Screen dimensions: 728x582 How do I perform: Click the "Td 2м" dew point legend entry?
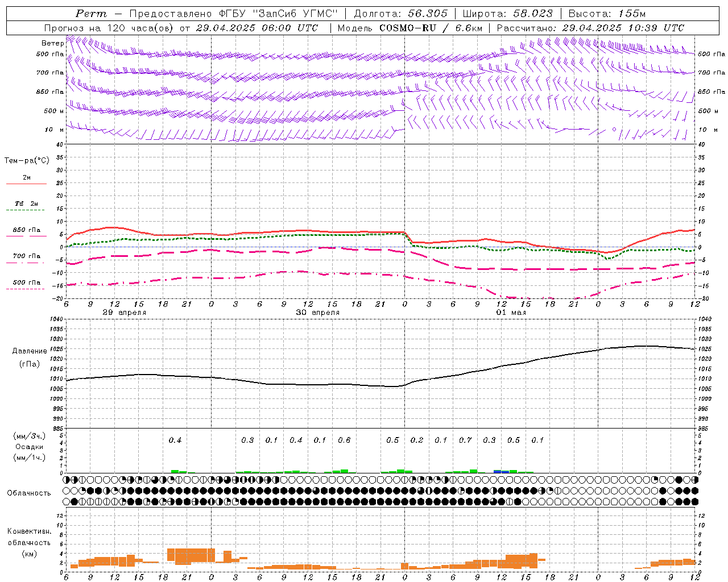(x=27, y=203)
